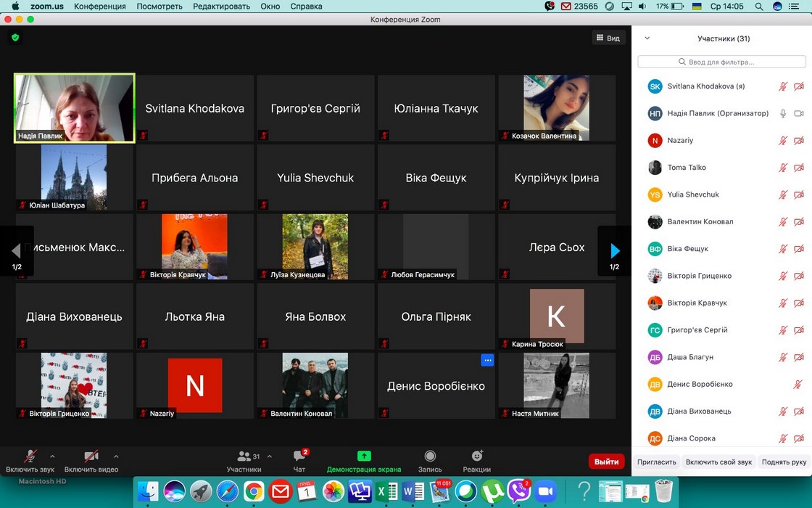812x508 pixels.
Task: Open the three-dots menu on Денис Воробієнко tile
Action: pyautogui.click(x=487, y=360)
